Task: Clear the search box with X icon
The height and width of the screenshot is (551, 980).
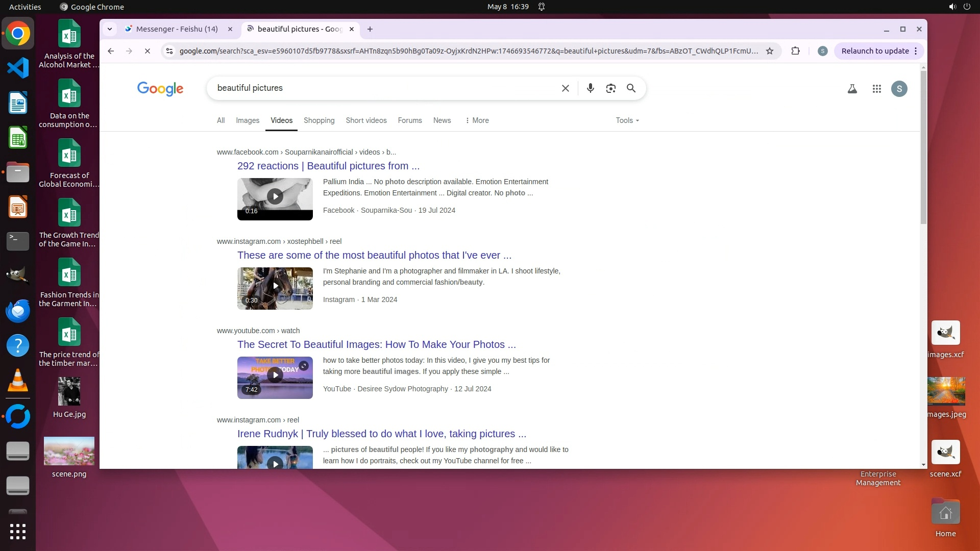Action: 565,88
